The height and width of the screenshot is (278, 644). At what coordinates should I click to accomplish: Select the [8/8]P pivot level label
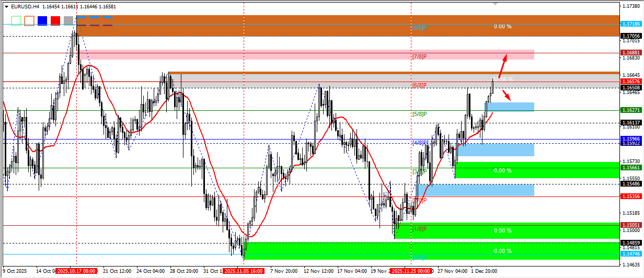click(420, 27)
